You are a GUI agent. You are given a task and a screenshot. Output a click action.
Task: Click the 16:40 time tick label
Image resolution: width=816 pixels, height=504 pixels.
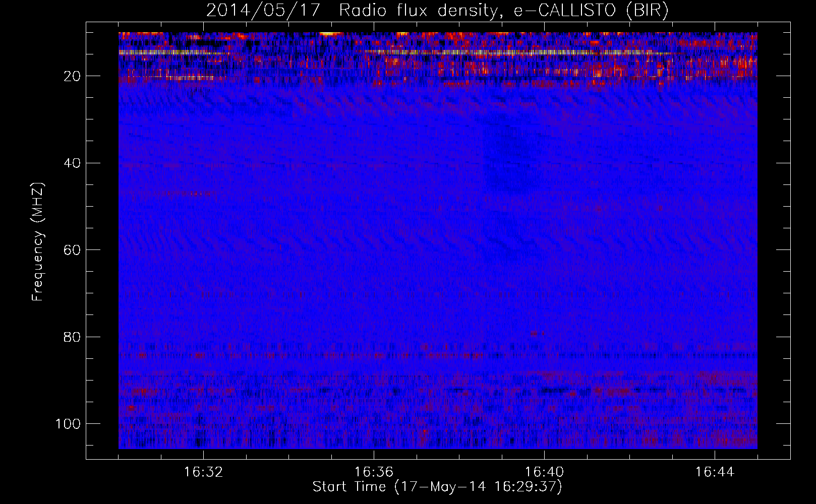coord(544,472)
